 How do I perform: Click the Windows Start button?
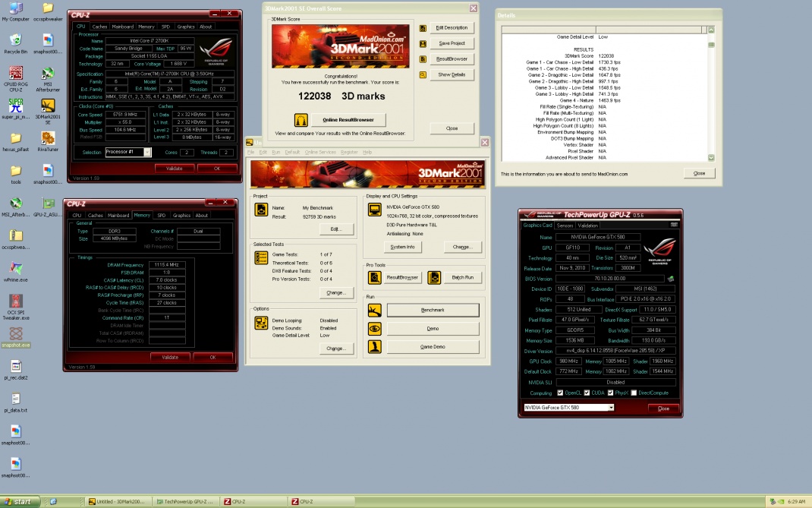(x=18, y=501)
